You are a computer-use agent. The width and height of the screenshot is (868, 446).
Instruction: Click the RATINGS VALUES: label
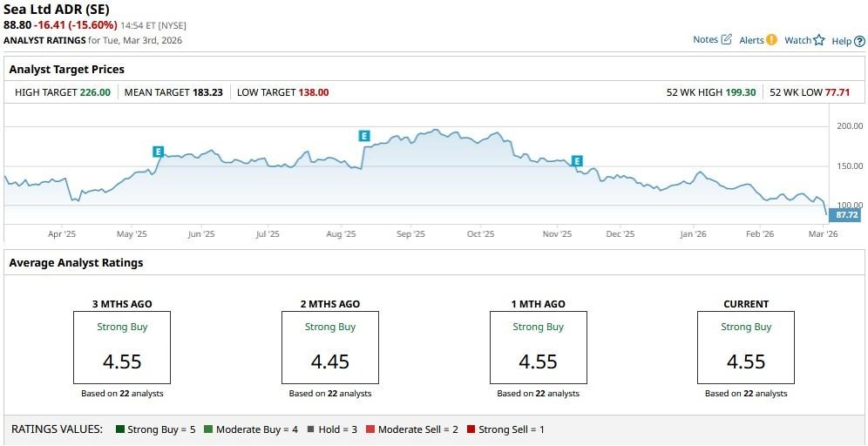pos(57,429)
